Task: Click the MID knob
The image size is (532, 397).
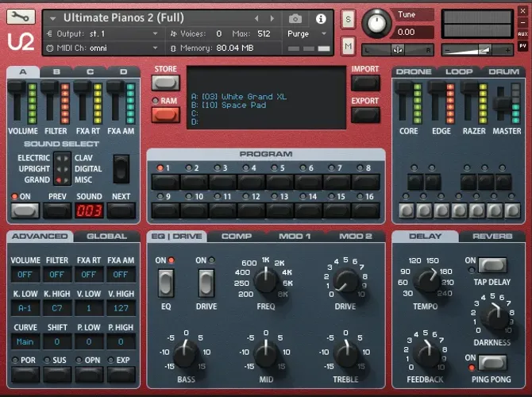Action: click(x=266, y=354)
